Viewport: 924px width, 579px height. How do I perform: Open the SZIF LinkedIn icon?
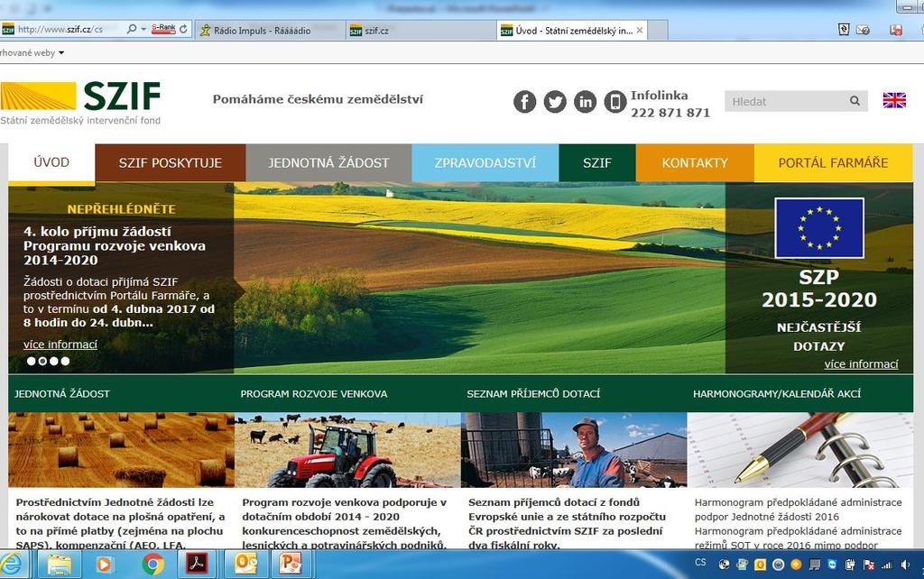click(x=585, y=102)
